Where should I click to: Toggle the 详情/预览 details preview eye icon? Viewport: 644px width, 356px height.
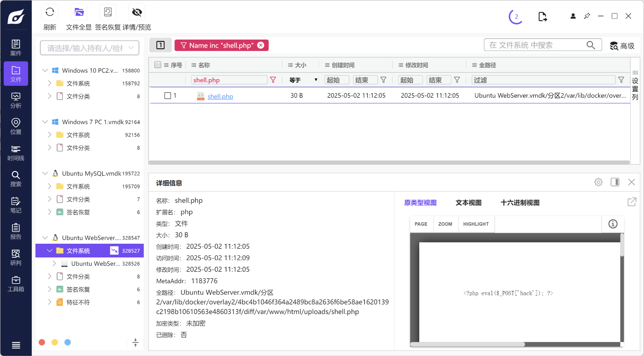(137, 12)
